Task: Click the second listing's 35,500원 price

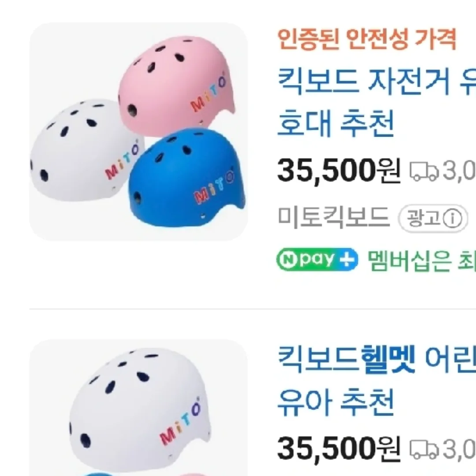Action: point(338,449)
